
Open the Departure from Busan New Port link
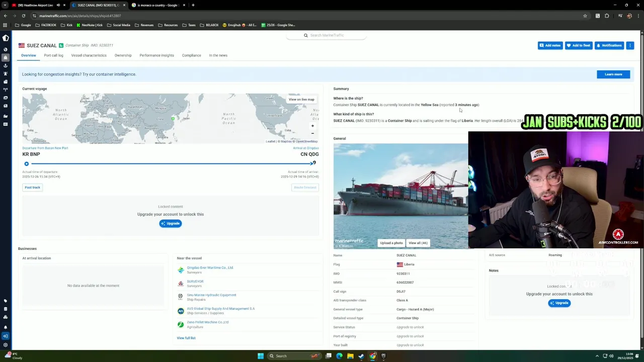pos(45,148)
